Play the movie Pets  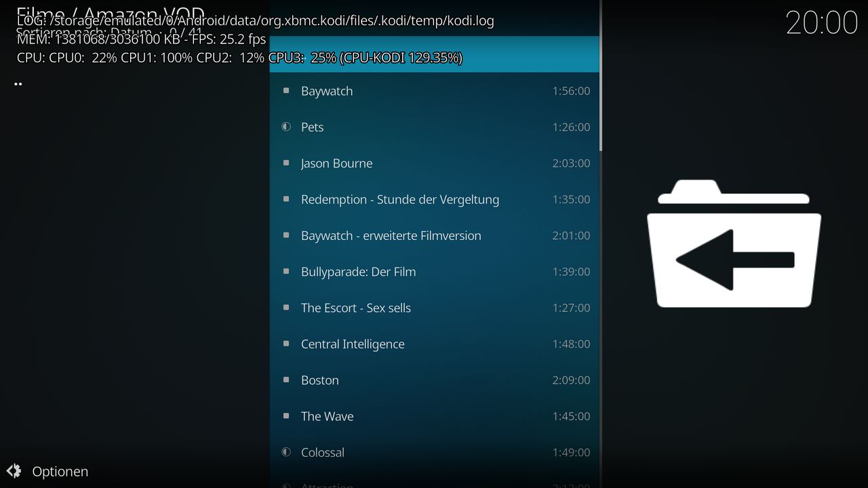(313, 127)
